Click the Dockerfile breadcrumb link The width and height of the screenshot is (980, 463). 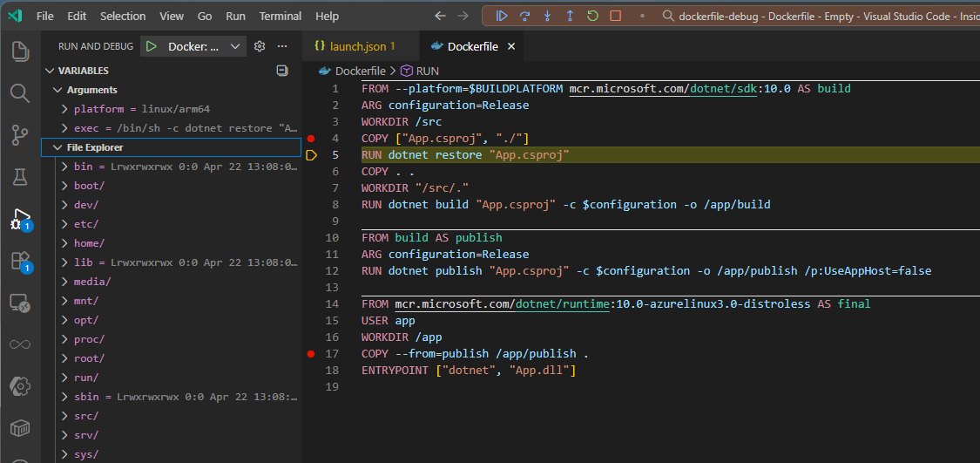pyautogui.click(x=359, y=71)
